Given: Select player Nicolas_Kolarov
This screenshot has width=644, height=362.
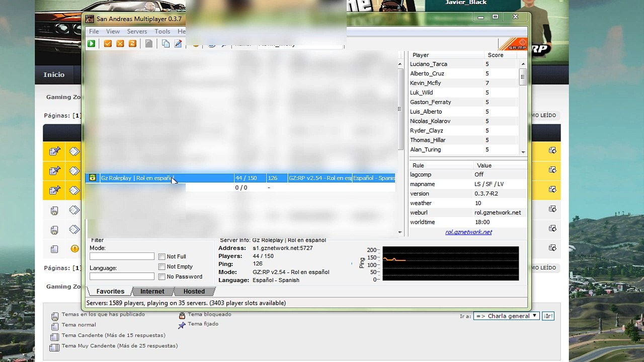Looking at the screenshot, I should [464, 122].
